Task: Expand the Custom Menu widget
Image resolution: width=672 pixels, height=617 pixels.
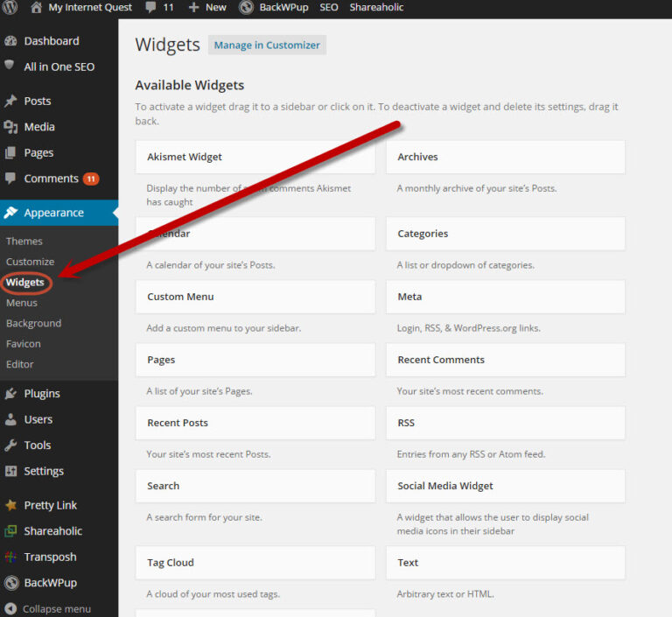Action: (255, 297)
